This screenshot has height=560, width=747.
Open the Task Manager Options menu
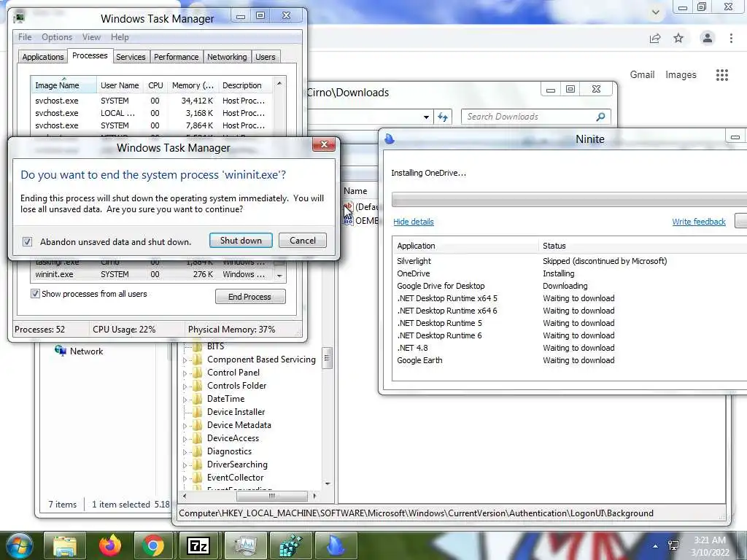coord(57,37)
